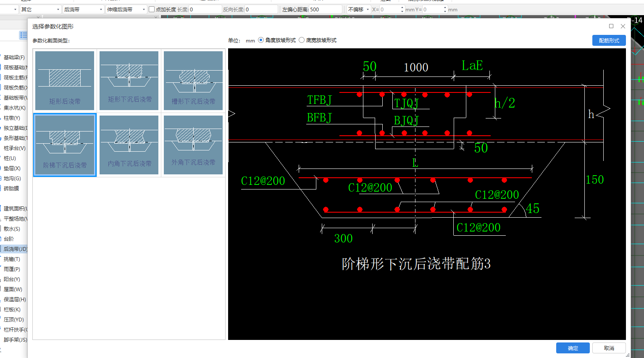Image resolution: width=644 pixels, height=358 pixels.
Task: Click the bottom C12@200 rebar label
Action: pyautogui.click(x=478, y=228)
